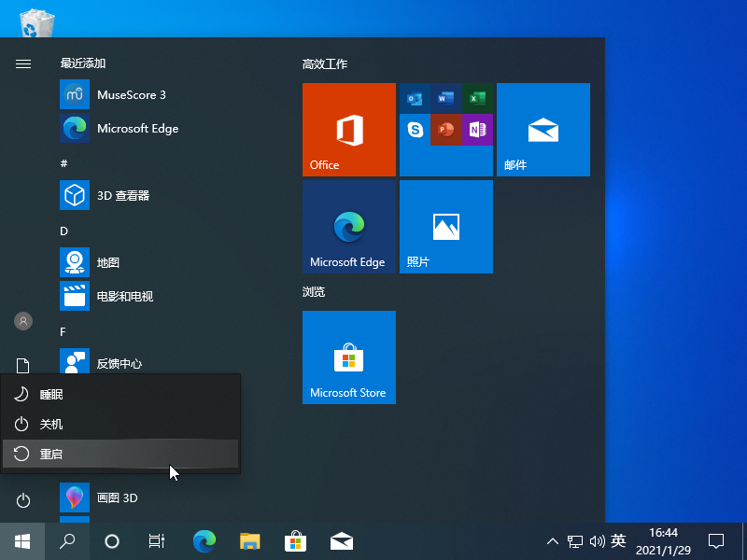
Task: Open the 邮件 mail tile
Action: pos(543,129)
